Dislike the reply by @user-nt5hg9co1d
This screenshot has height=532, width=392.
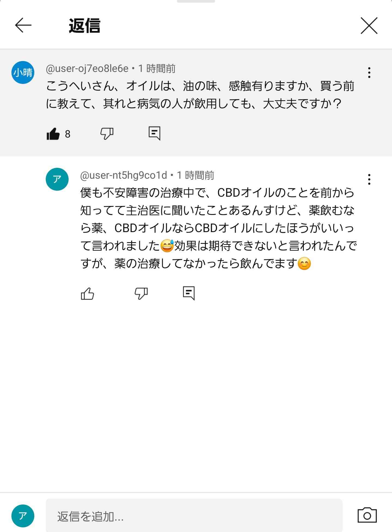pyautogui.click(x=140, y=294)
